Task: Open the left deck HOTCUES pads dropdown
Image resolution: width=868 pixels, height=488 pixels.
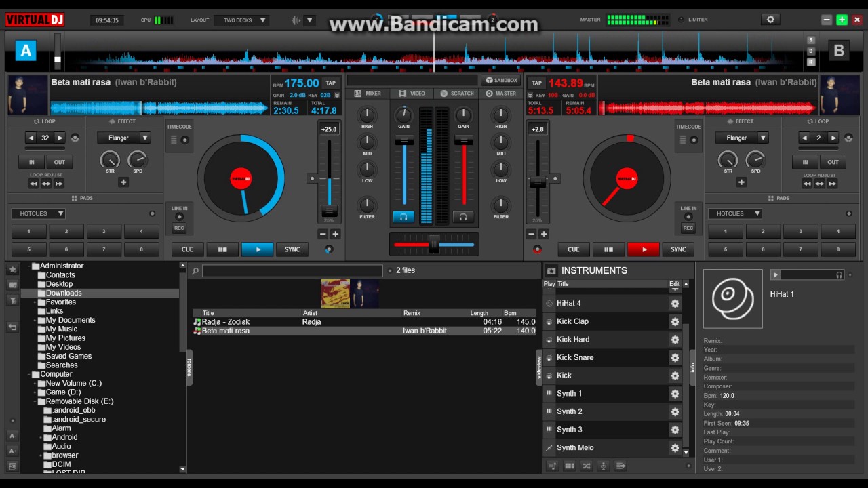Action: tap(38, 213)
